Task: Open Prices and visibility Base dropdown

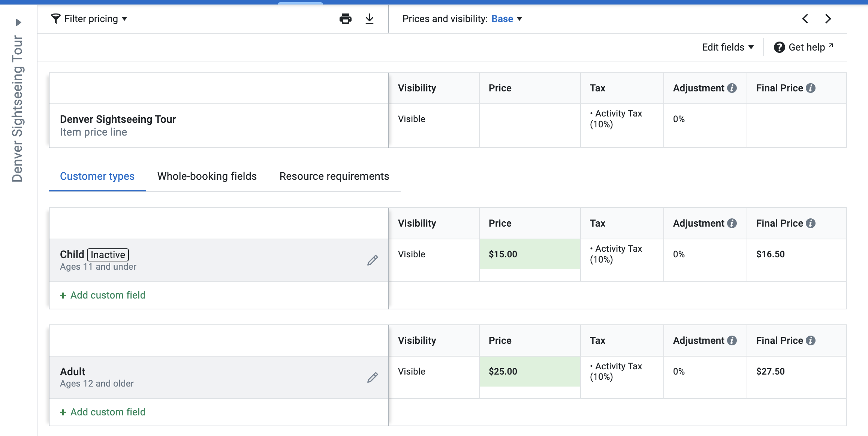Action: pyautogui.click(x=507, y=19)
